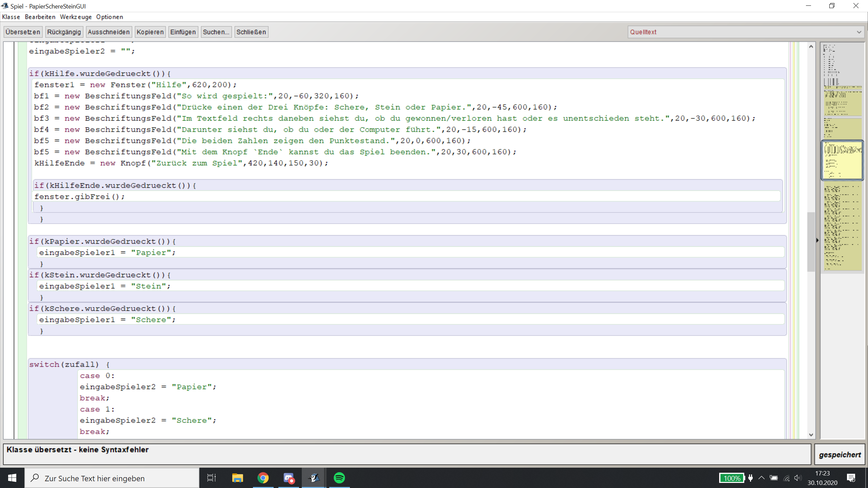Image resolution: width=868 pixels, height=488 pixels.
Task: Open the Suchen dialog
Action: pos(216,32)
